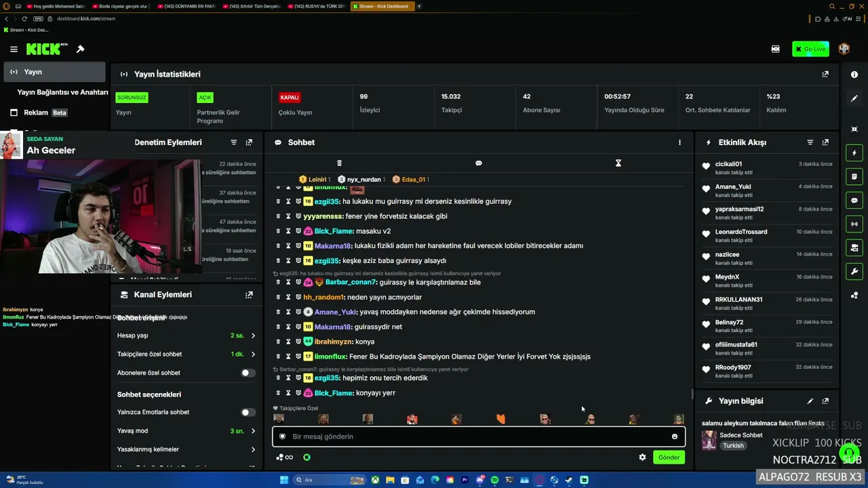
Task: Click the taskbar search box
Action: point(329,480)
